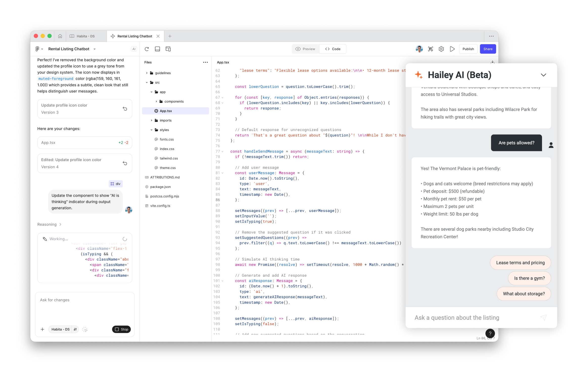Click the send arrow in chatbot input
This screenshot has height=372, width=588.
(x=543, y=317)
